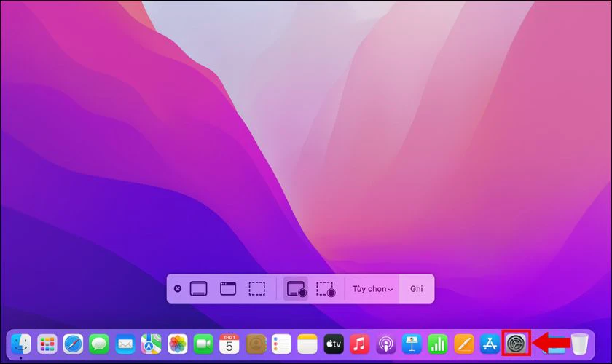Launch Keynote from the Dock

coord(412,344)
